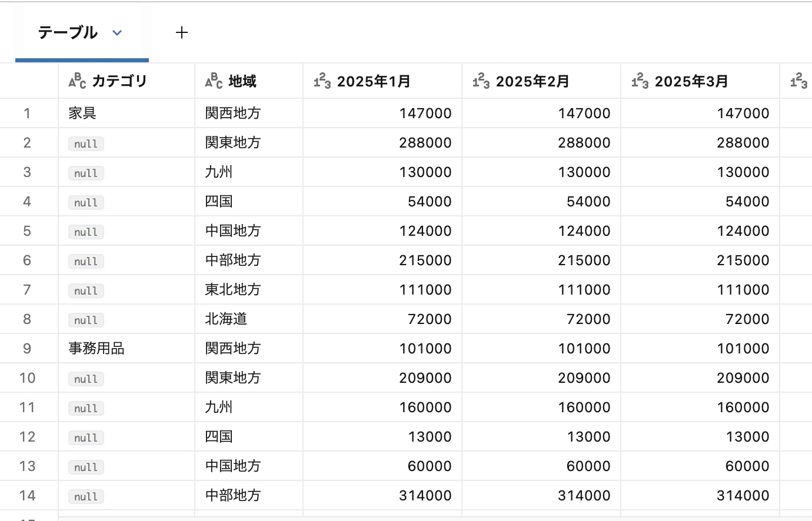Click the null cell in row 12
Image resolution: width=812 pixels, height=521 pixels.
click(x=127, y=436)
